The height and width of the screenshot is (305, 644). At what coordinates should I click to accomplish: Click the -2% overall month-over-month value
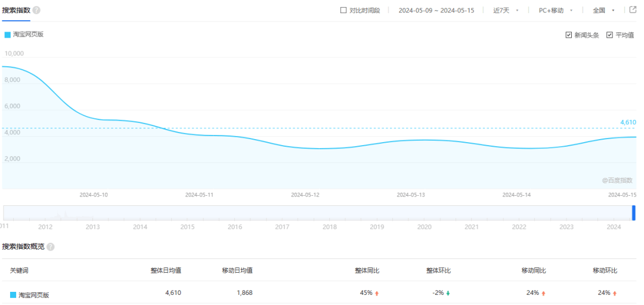[x=438, y=292]
